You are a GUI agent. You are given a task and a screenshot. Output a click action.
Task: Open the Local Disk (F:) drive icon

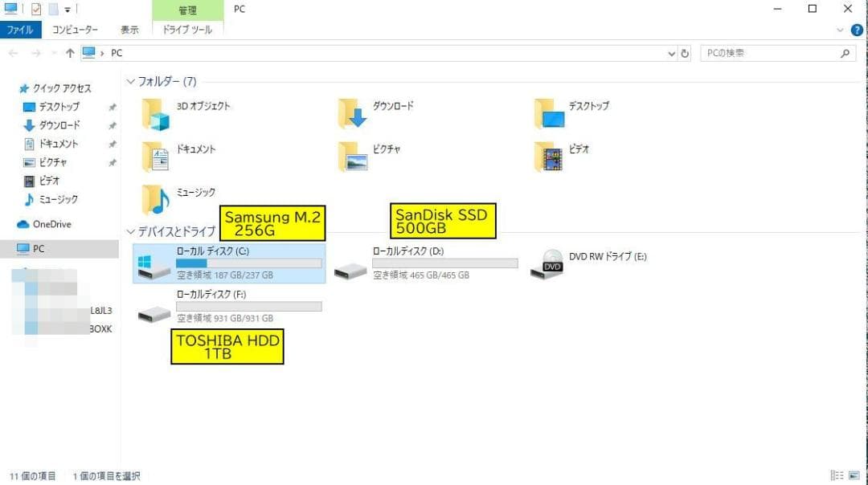pyautogui.click(x=153, y=312)
